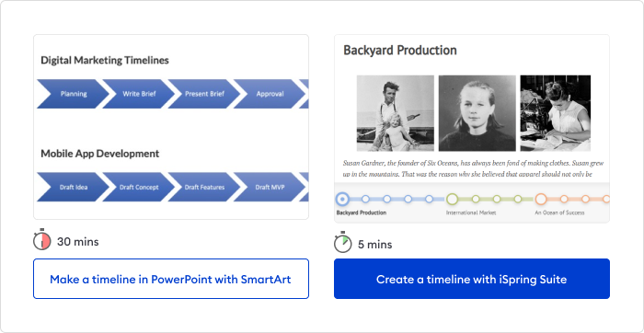Open the girl portrait photo
The image size is (644, 333).
(477, 113)
